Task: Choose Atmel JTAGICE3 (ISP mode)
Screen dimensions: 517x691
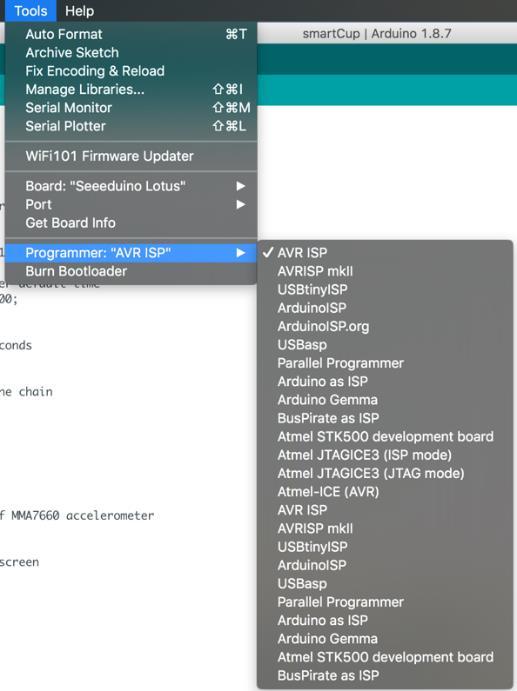Action: point(385,455)
